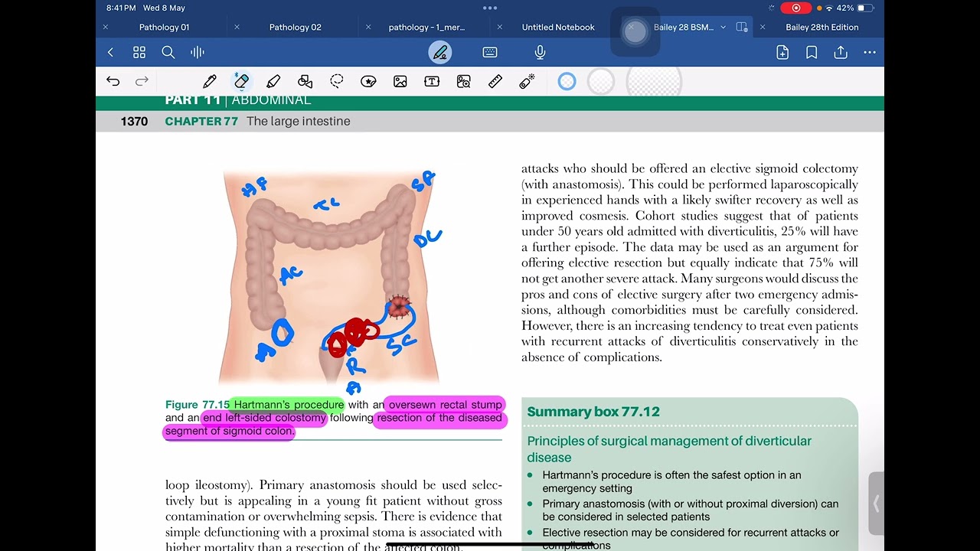Screen dimensions: 980x551
Task: Close the Untitled Notebook tab
Action: (500, 27)
